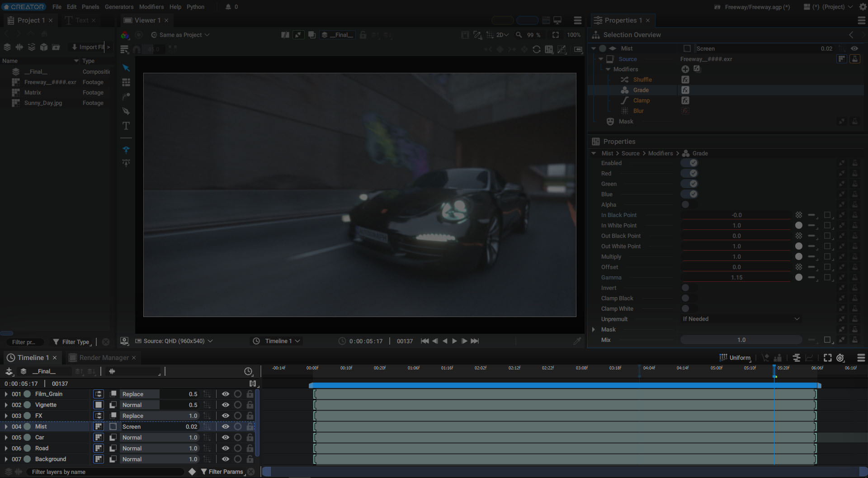The image size is (868, 478).
Task: Open the Same as Project dropdown
Action: [x=180, y=35]
